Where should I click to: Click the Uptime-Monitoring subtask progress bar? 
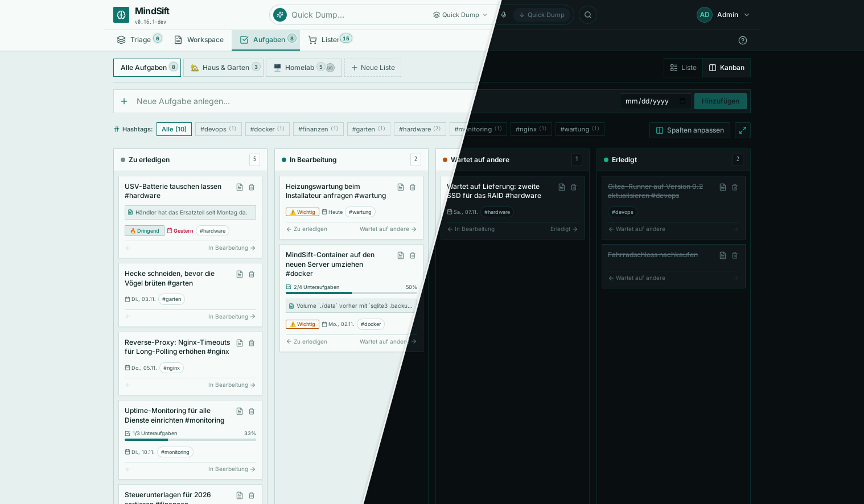190,440
